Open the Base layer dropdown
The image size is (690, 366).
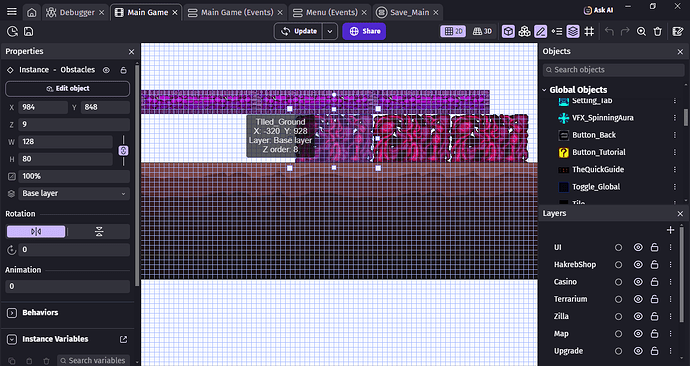pyautogui.click(x=74, y=194)
